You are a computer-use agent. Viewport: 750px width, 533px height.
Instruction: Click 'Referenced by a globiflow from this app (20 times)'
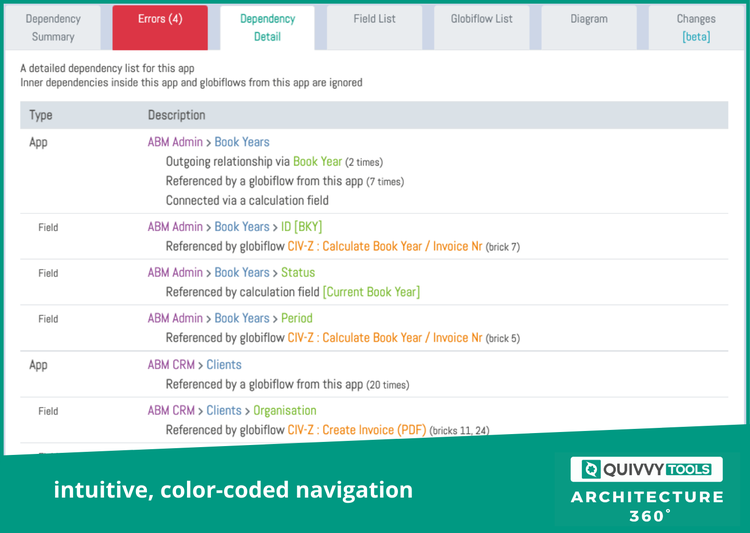click(x=287, y=384)
